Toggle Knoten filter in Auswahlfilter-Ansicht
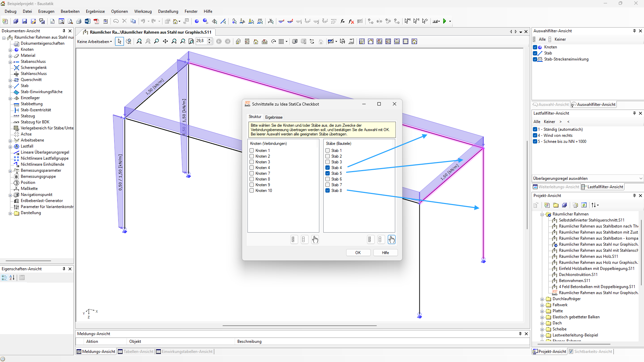644x362 pixels. 535,47
